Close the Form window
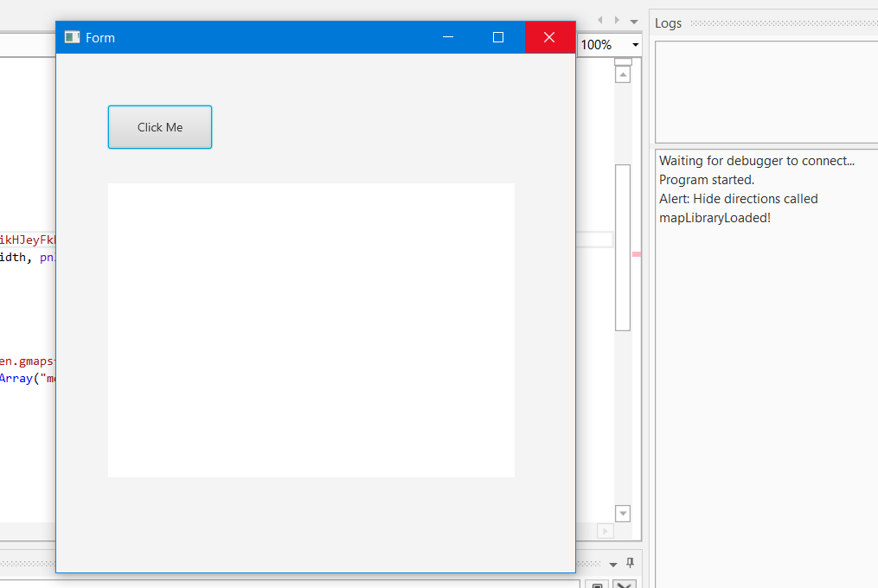 549,37
